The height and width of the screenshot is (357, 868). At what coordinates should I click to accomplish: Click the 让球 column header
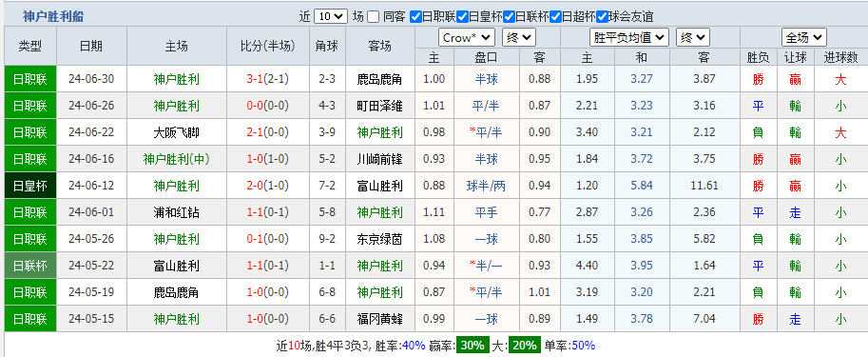(796, 57)
